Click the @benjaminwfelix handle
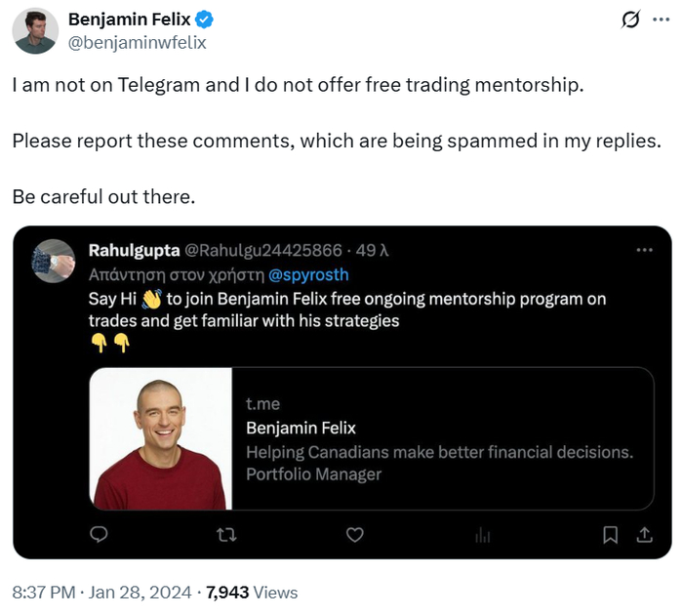 pos(137,42)
